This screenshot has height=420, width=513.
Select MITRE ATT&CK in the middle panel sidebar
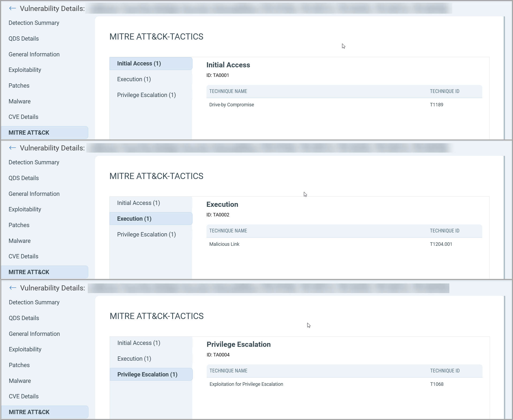click(x=45, y=272)
